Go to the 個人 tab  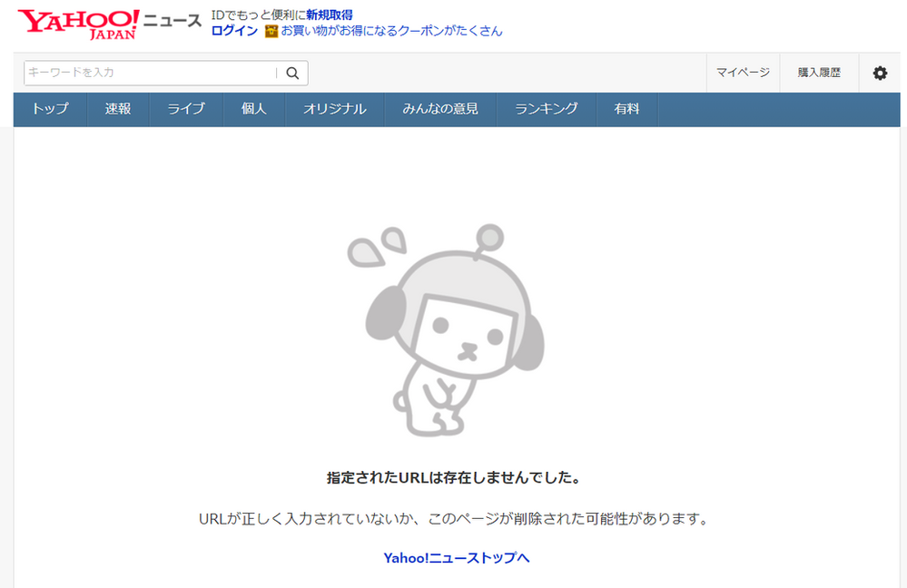254,109
